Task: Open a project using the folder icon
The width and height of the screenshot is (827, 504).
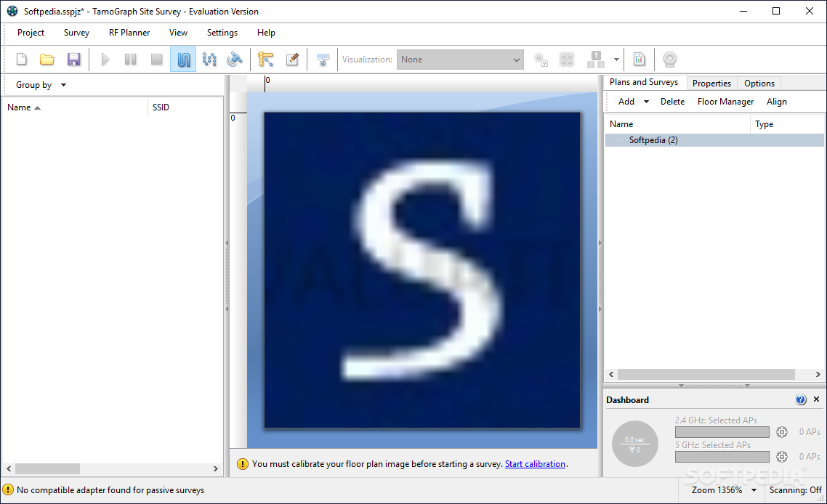Action: (47, 59)
